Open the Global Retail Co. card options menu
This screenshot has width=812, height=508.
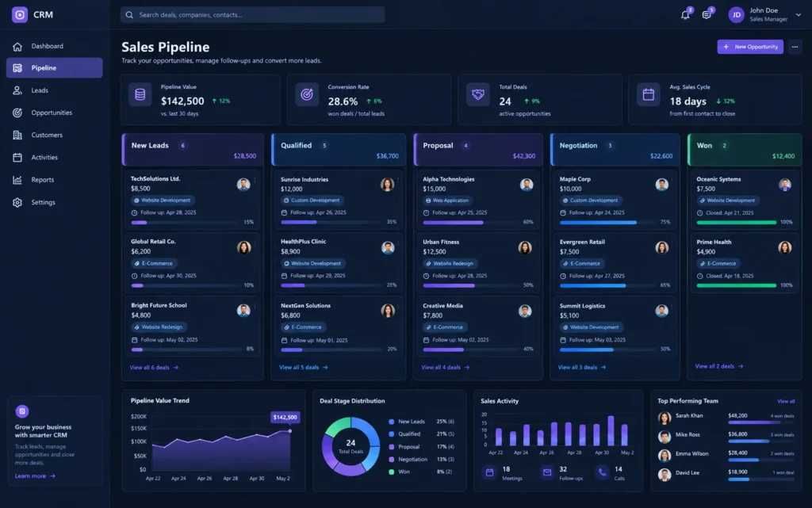pos(255,244)
